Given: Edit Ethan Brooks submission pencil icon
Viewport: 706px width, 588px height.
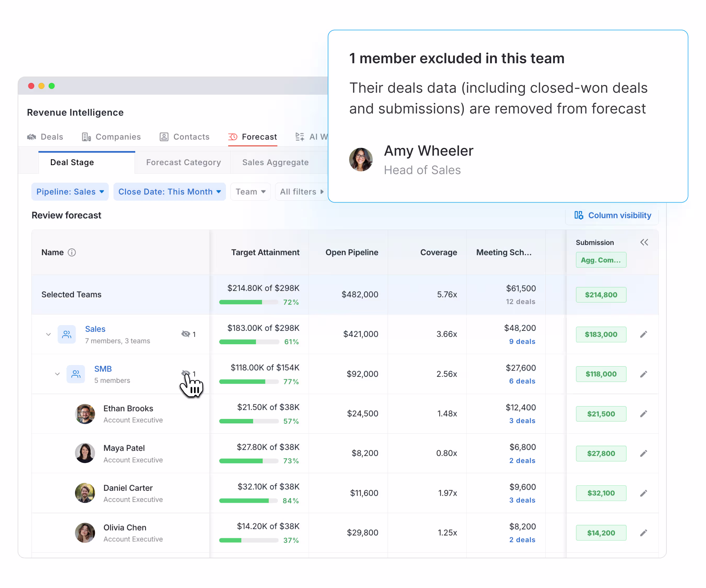Looking at the screenshot, I should click(644, 414).
